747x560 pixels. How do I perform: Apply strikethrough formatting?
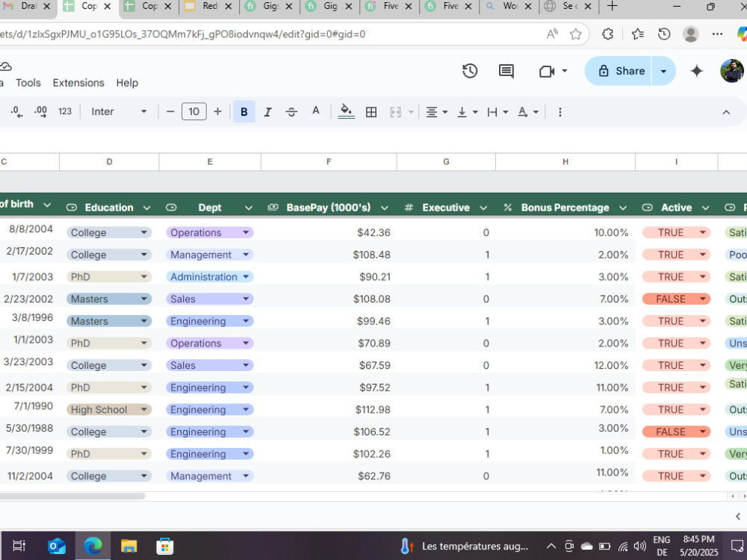click(x=291, y=111)
